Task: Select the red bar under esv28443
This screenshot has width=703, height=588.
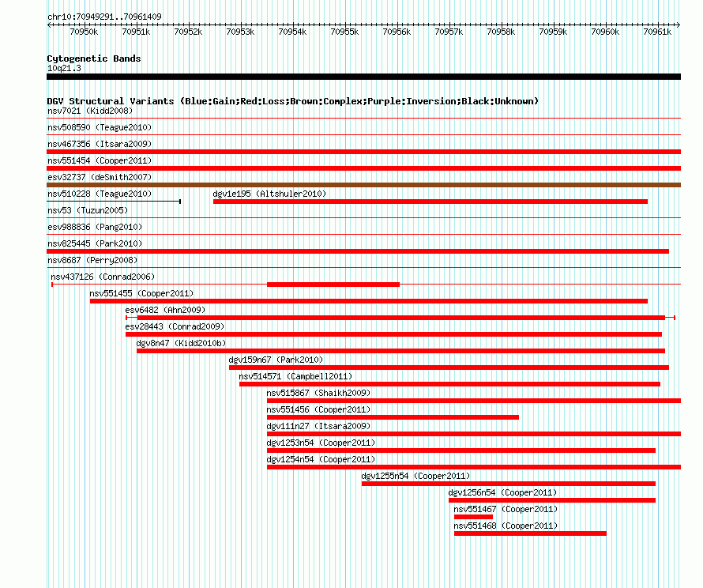Action: (x=393, y=334)
